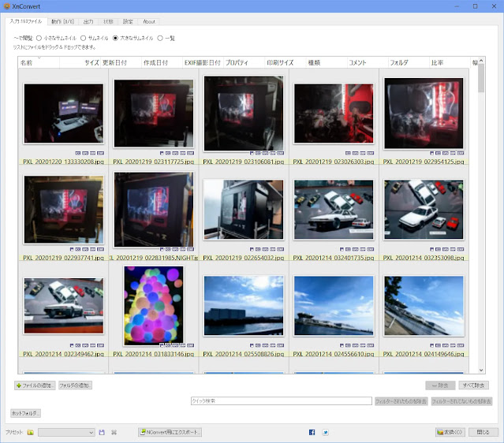Select thumbnail PXL_20201214_024149646.jpg

[424, 306]
